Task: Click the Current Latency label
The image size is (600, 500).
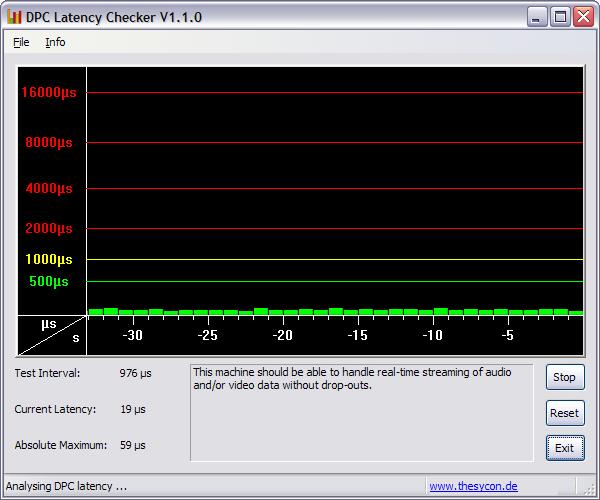Action: [x=55, y=409]
